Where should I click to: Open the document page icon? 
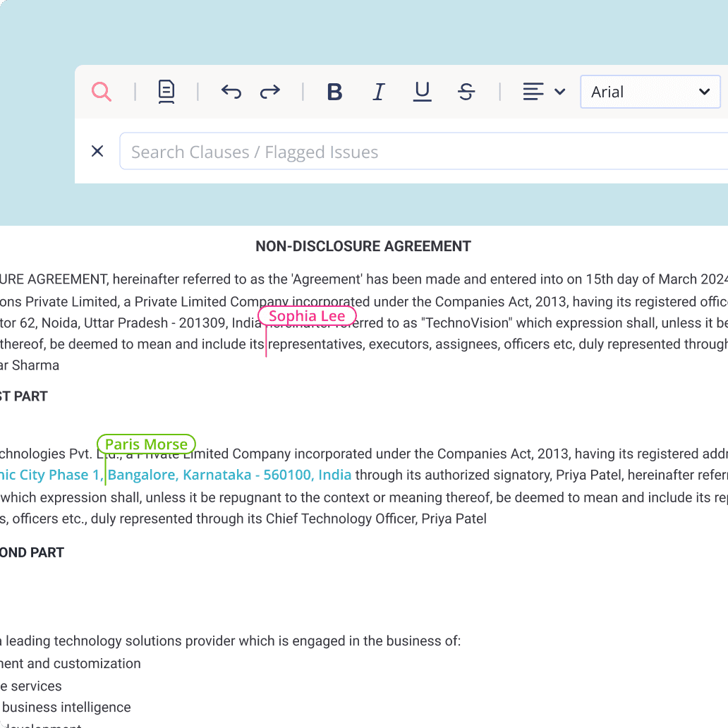[x=166, y=92]
